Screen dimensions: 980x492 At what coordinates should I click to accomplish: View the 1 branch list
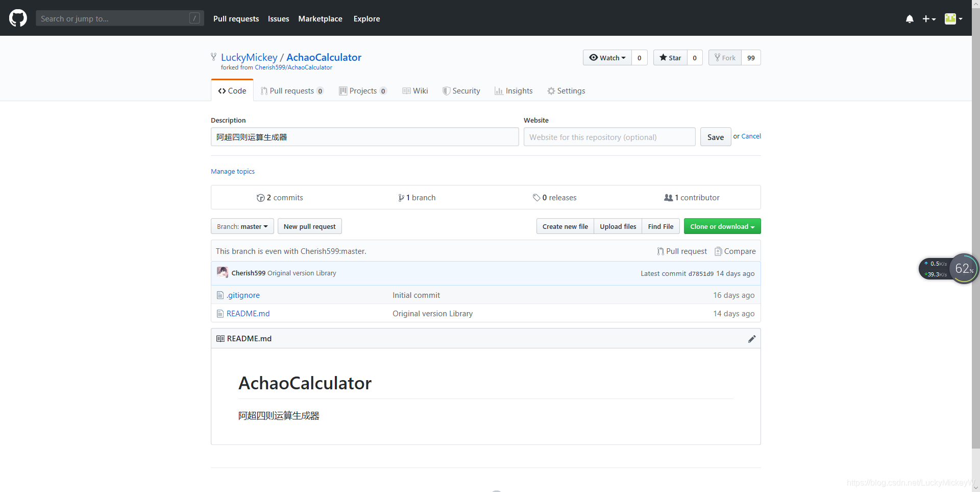[417, 198]
